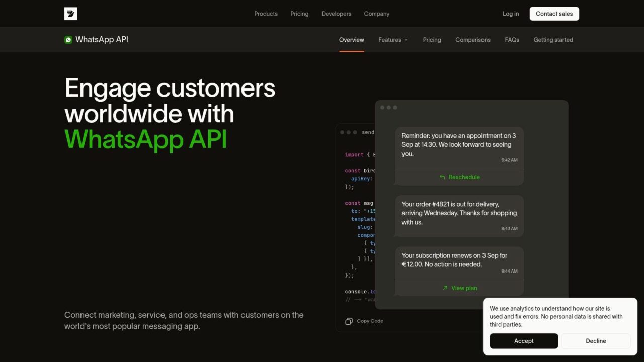Click the Copy Code label

(x=370, y=321)
